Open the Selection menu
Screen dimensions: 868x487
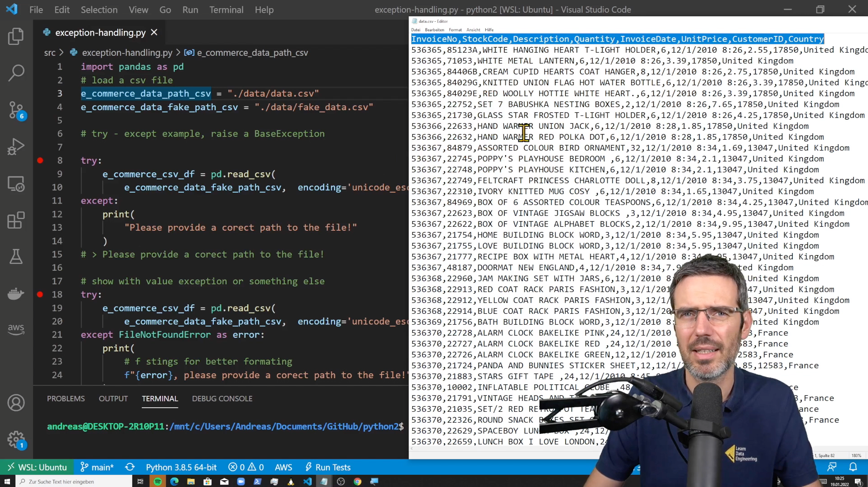tap(99, 10)
